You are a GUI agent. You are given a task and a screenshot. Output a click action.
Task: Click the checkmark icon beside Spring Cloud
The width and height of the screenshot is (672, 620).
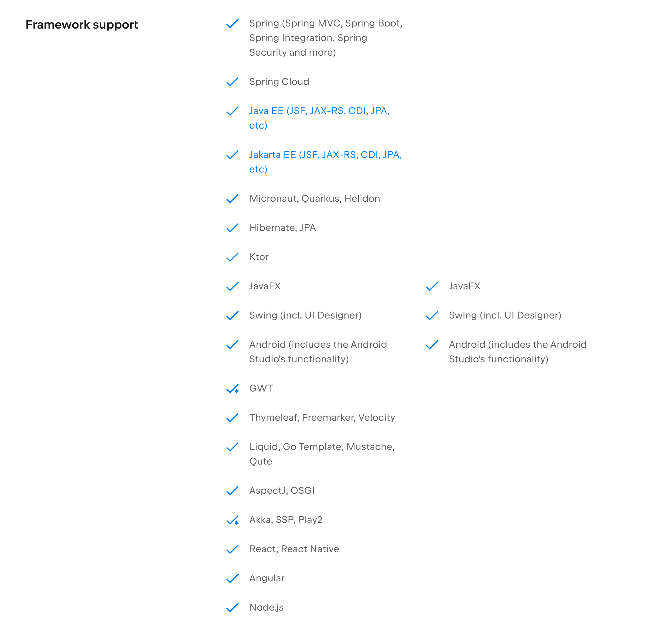tap(232, 82)
